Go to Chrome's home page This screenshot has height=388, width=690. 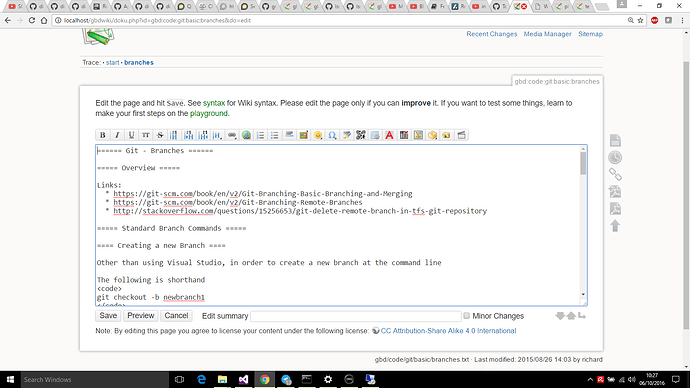coord(44,20)
